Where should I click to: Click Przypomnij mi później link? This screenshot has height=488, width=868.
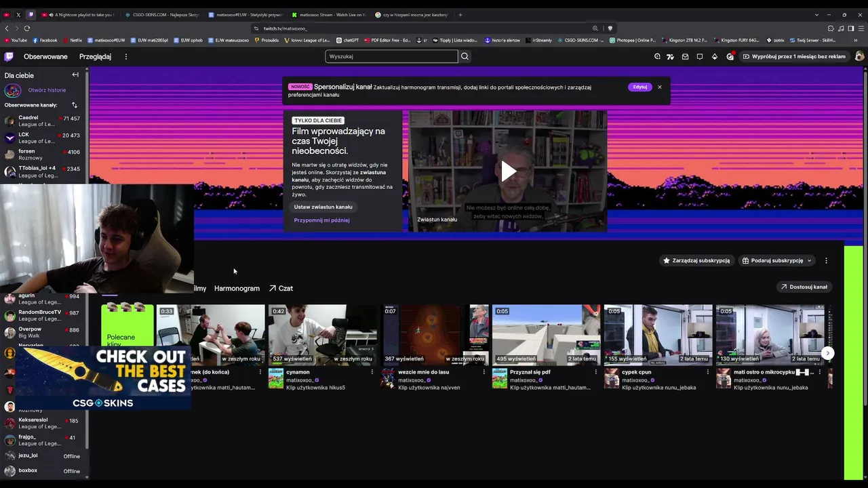[321, 220]
